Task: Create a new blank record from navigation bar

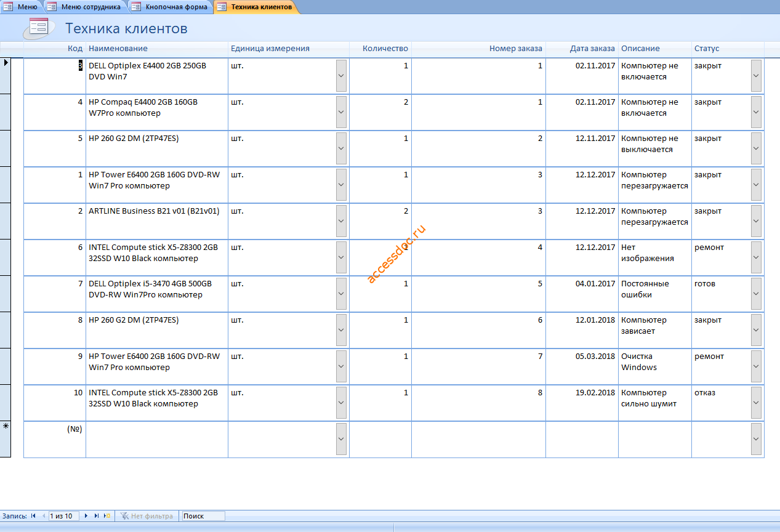Action: point(107,516)
